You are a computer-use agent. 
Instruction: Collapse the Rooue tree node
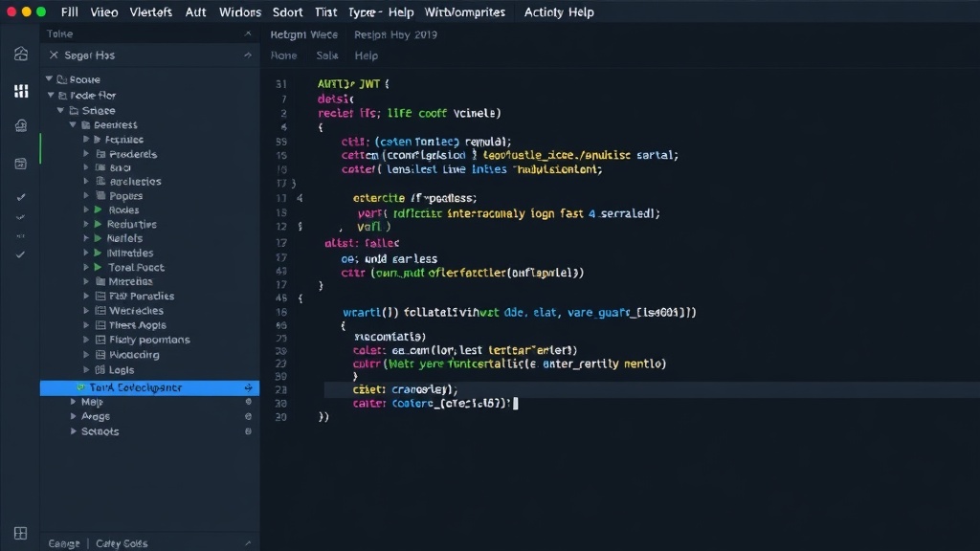point(49,79)
